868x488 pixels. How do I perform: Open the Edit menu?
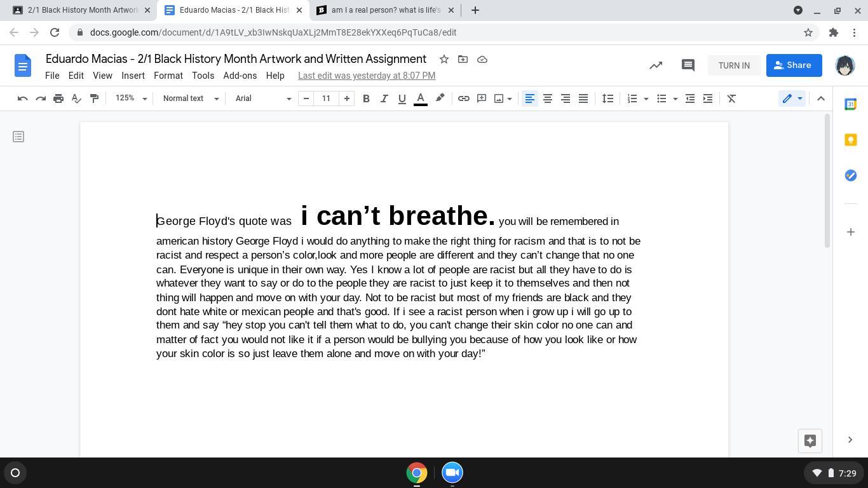[76, 76]
